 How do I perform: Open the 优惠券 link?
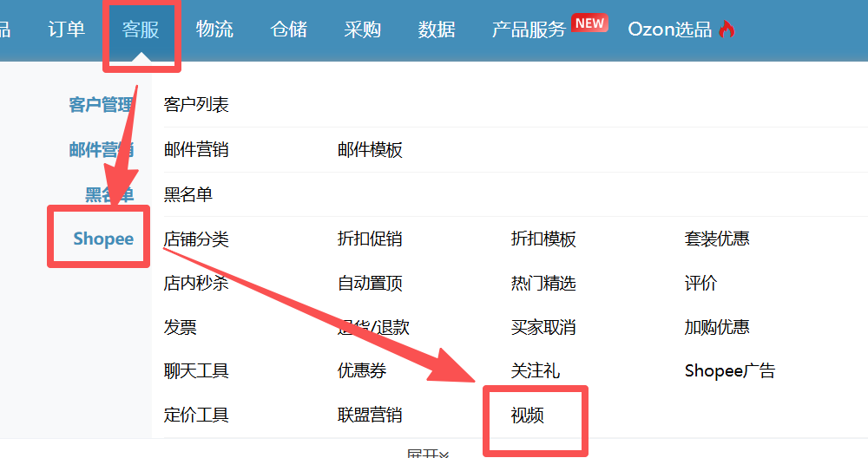[362, 370]
